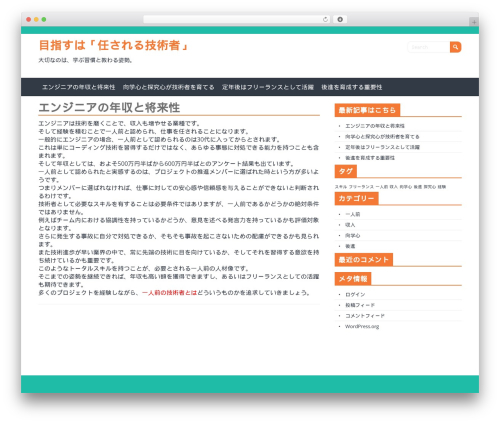
Task: Click the 最新記事はこちら widget heading
Action: [x=367, y=110]
